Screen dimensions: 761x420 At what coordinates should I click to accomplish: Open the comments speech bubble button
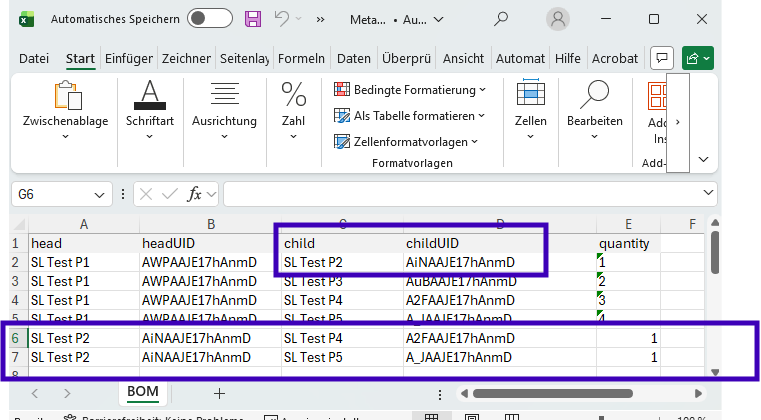point(662,58)
